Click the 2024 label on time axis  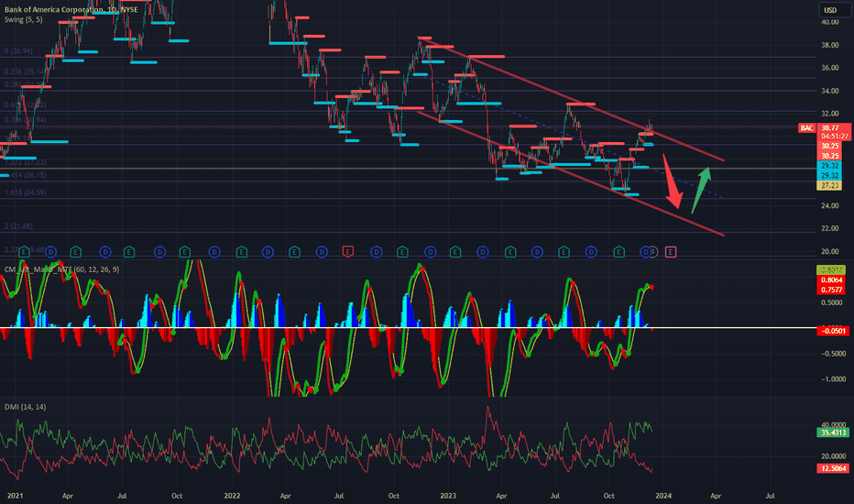(662, 496)
